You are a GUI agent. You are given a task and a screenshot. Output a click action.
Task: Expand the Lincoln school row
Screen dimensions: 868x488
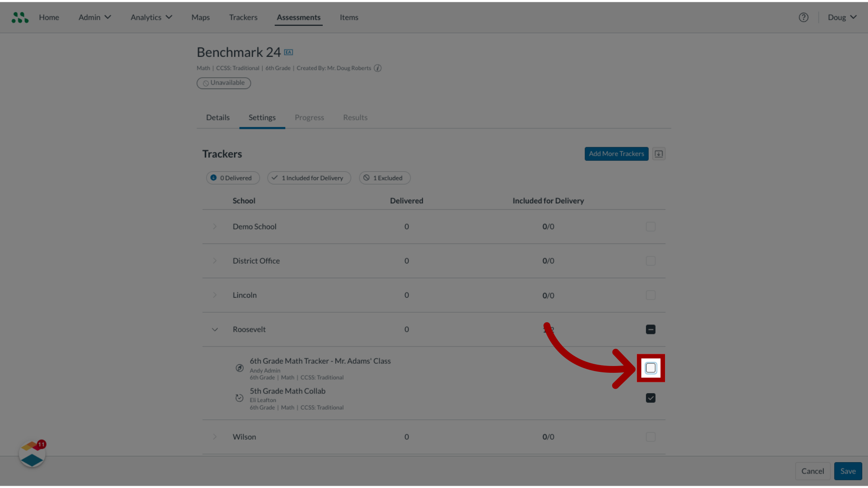coord(215,294)
